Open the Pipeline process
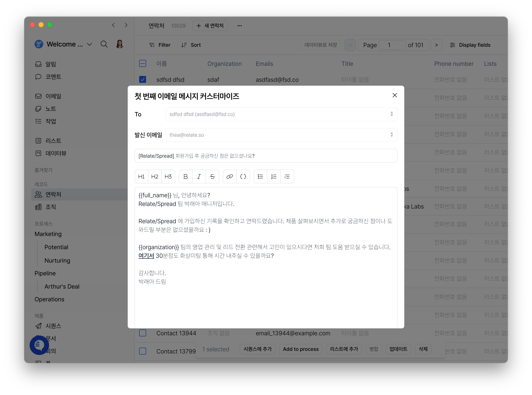The height and width of the screenshot is (395, 532). (x=45, y=273)
